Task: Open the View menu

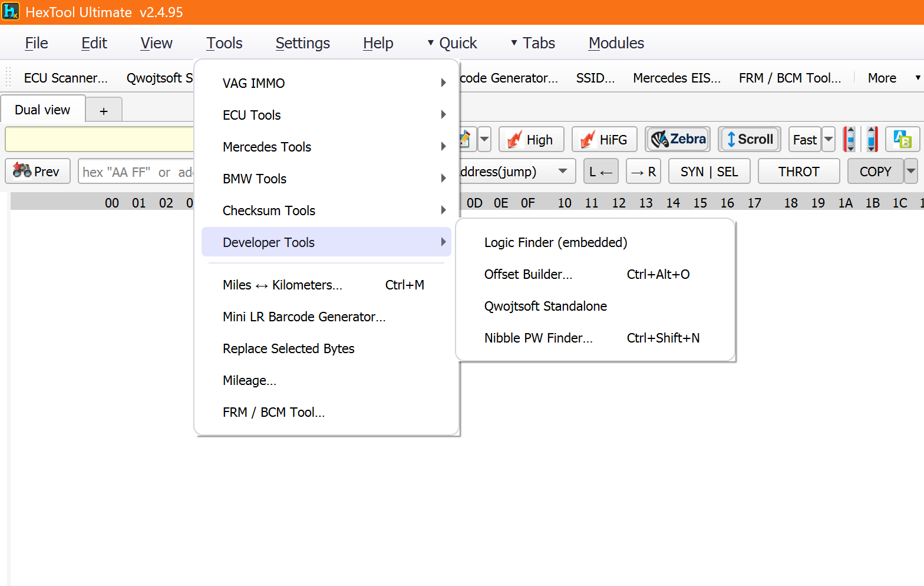Action: tap(156, 43)
